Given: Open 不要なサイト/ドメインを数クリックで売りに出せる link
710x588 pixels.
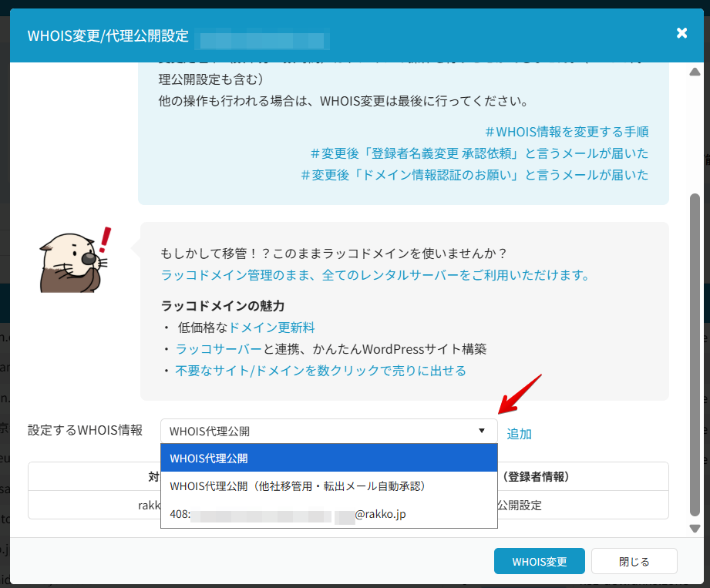Looking at the screenshot, I should 321,371.
